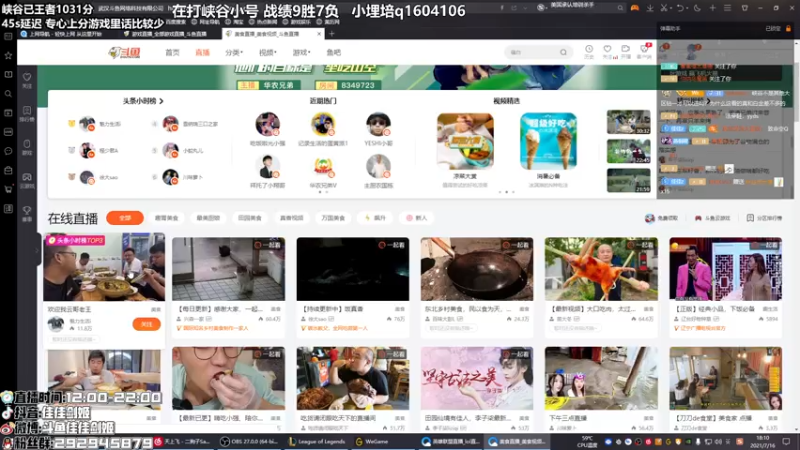Open 鱼吧 in site navigation
This screenshot has height=450, width=800.
(334, 53)
